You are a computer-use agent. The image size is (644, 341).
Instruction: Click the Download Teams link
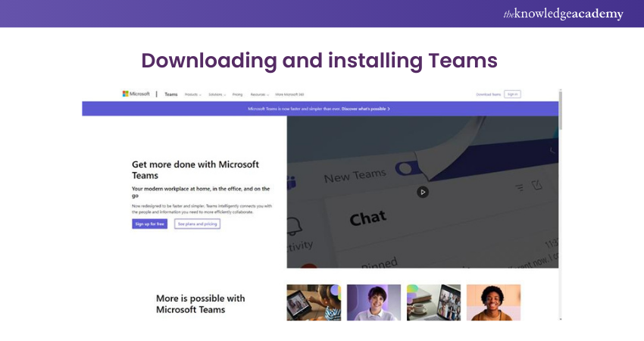(488, 95)
